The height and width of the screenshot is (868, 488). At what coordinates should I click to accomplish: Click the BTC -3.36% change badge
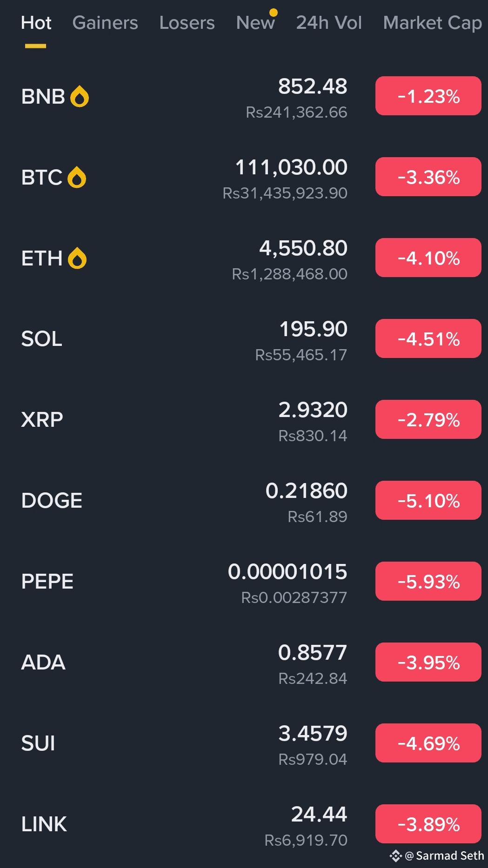[428, 177]
